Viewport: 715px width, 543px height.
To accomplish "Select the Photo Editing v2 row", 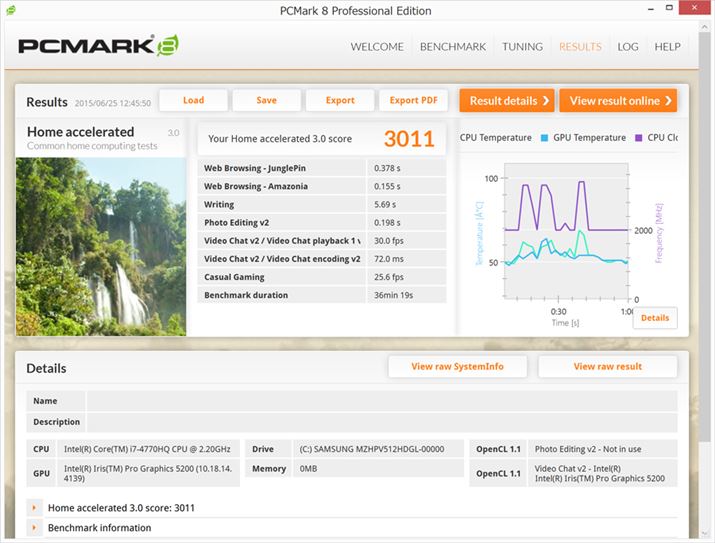I will (322, 222).
